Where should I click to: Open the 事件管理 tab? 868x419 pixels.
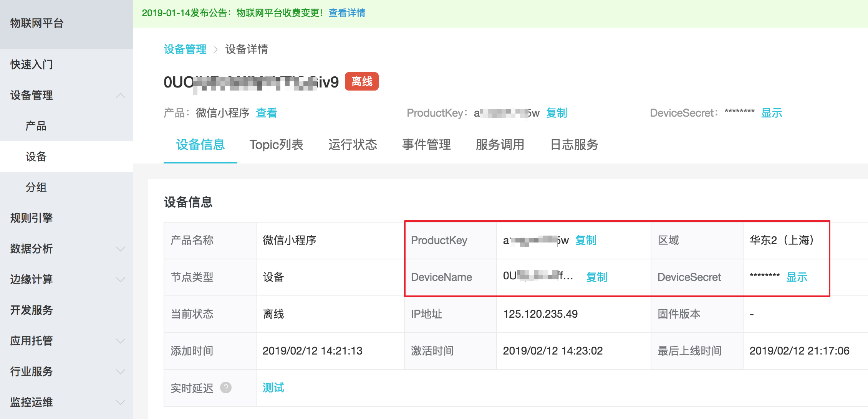click(x=426, y=145)
